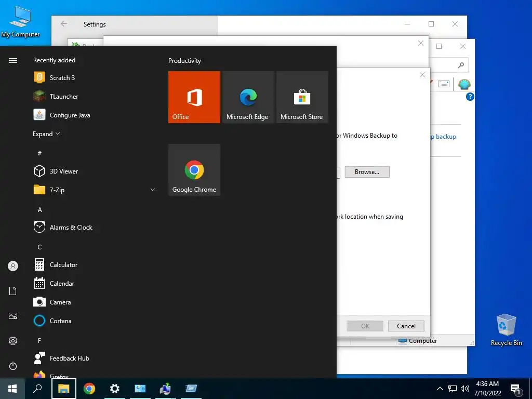Click the mail envelope toolbar icon
Image resolution: width=532 pixels, height=399 pixels.
pos(444,84)
